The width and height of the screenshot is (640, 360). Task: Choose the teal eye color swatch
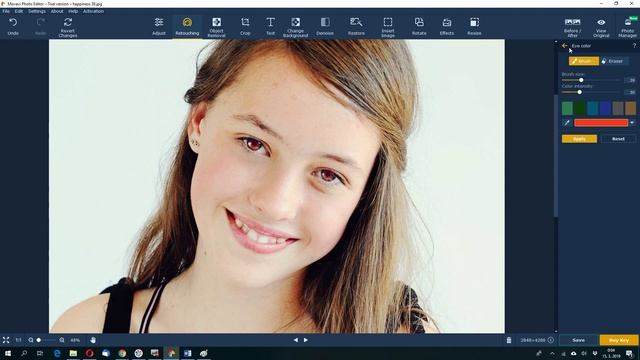(x=592, y=108)
